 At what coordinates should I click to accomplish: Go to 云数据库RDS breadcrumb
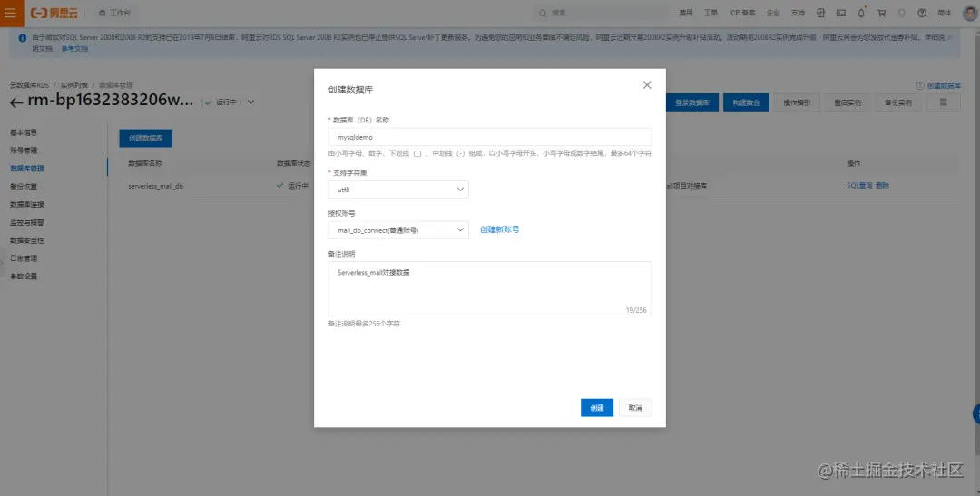tap(29, 85)
